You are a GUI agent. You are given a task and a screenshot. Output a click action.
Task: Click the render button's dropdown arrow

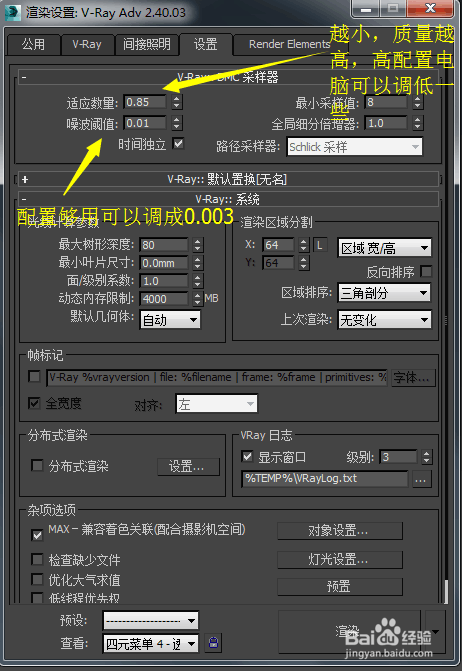point(435,632)
